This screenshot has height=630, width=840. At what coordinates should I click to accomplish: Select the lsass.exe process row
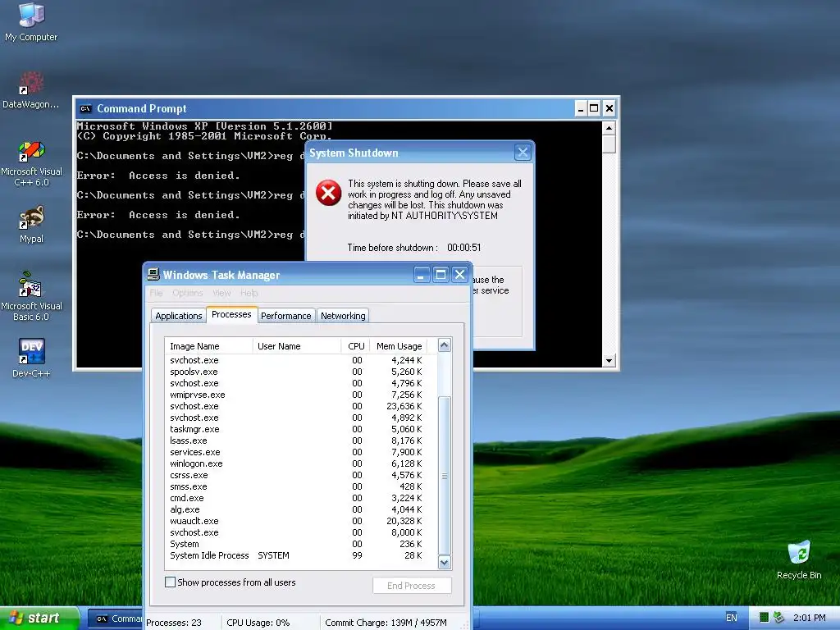click(300, 441)
